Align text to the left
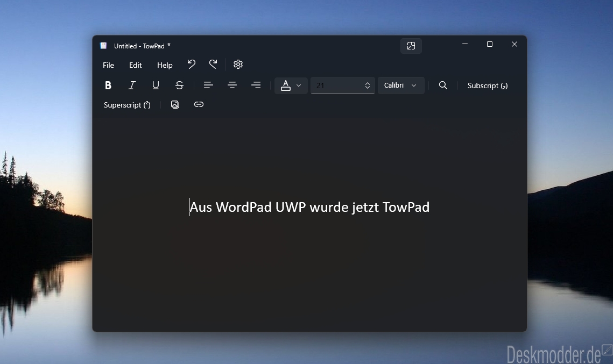Image resolution: width=613 pixels, height=364 pixels. tap(208, 85)
